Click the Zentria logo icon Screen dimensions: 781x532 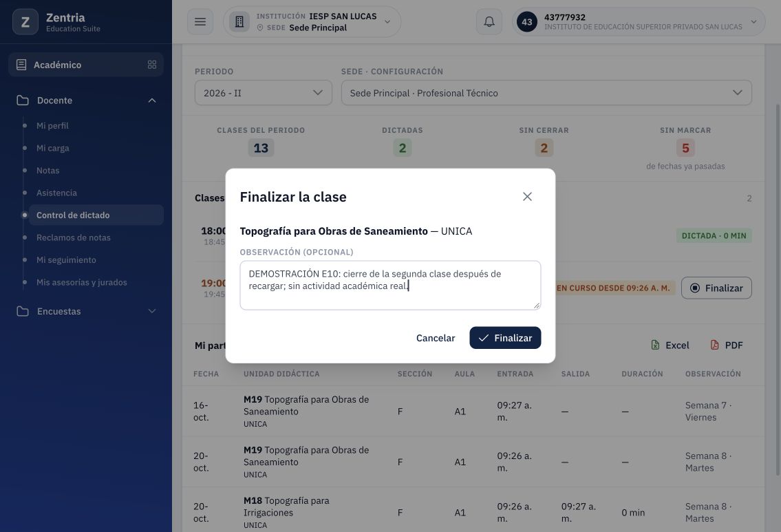point(25,22)
